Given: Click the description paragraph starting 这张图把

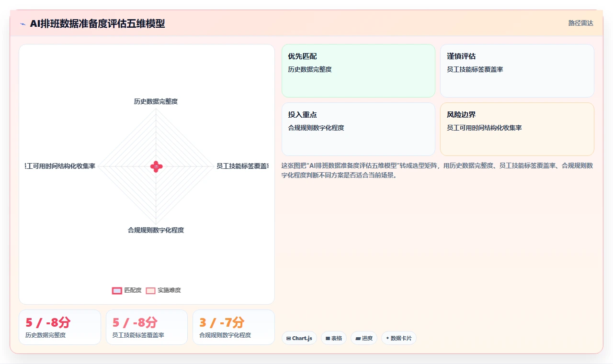Looking at the screenshot, I should point(437,170).
